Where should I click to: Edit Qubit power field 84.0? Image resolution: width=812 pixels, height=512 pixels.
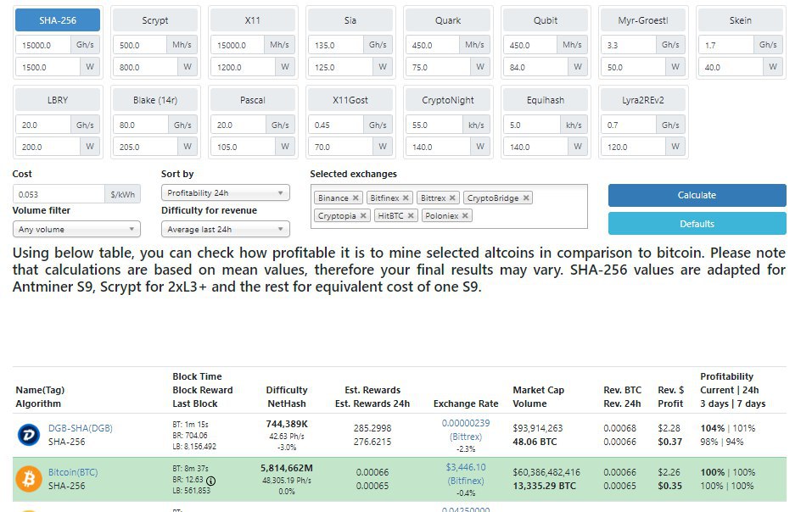pyautogui.click(x=535, y=67)
